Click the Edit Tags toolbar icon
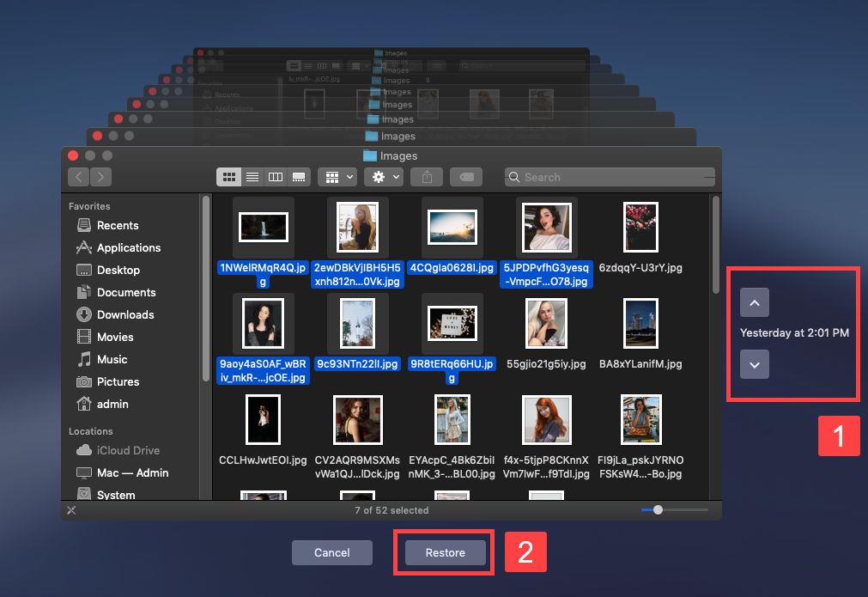This screenshot has width=868, height=597. coord(466,177)
